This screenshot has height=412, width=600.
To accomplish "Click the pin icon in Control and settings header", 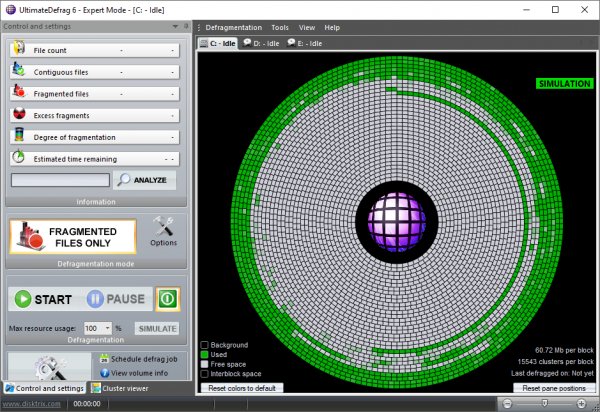I will tap(186, 26).
